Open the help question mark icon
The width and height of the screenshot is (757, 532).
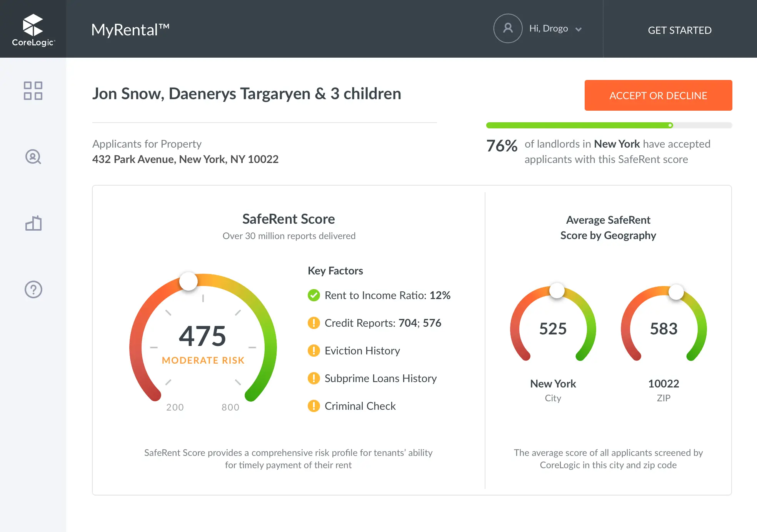pyautogui.click(x=33, y=289)
